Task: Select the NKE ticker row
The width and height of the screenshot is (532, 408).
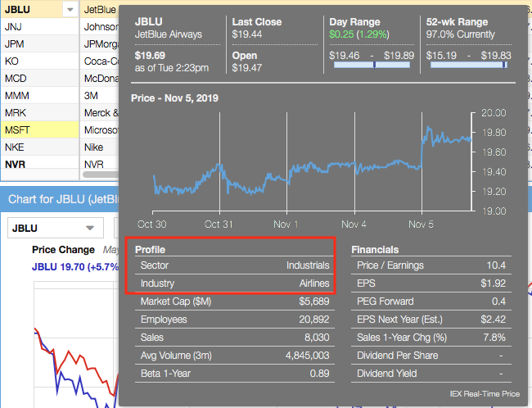Action: click(x=40, y=147)
